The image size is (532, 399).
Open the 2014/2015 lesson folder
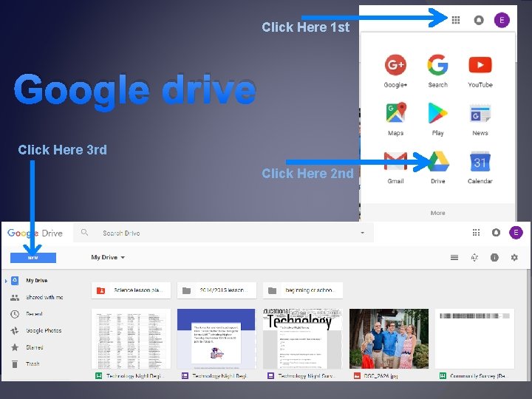click(216, 290)
